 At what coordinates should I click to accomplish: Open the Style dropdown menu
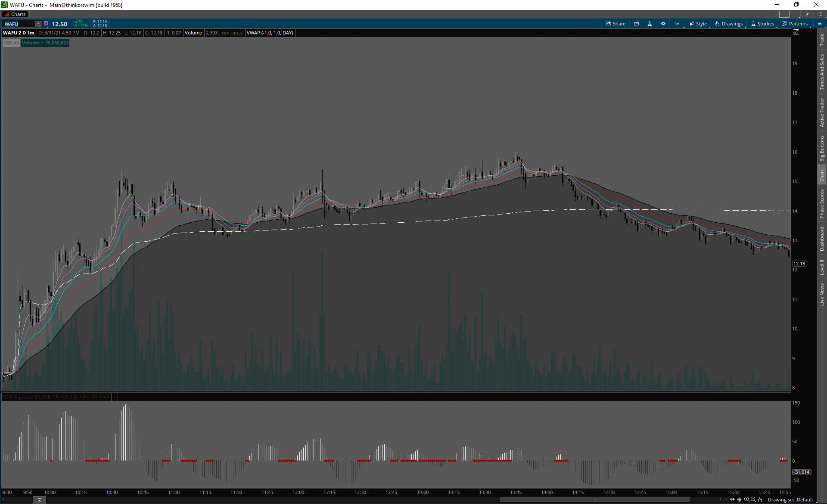click(698, 24)
